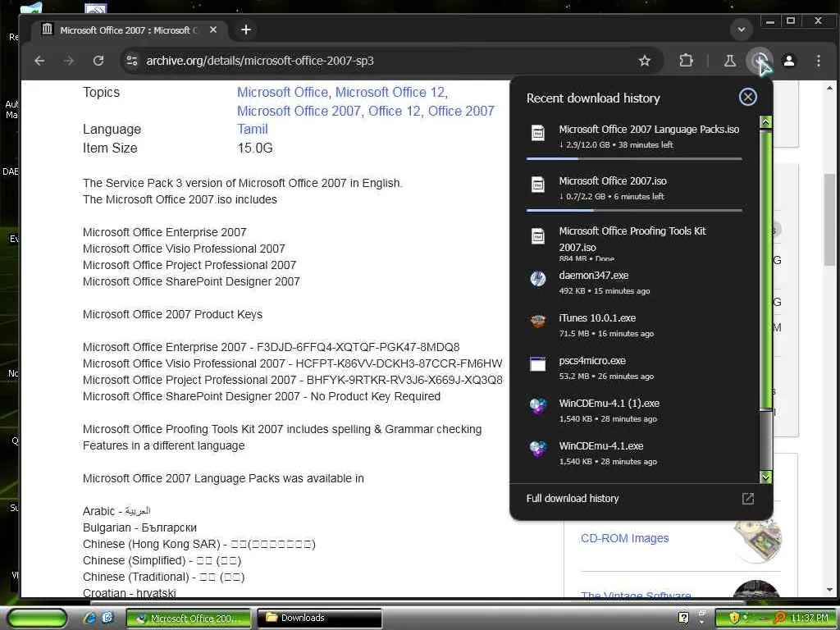Screen dimensions: 840x630
Task: Reload the archive.org page
Action: (98, 61)
